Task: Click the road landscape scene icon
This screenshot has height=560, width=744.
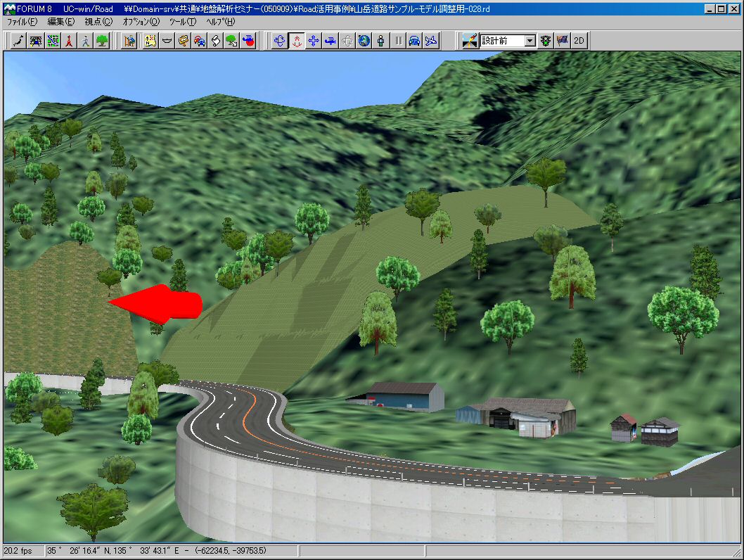Action: (x=470, y=41)
